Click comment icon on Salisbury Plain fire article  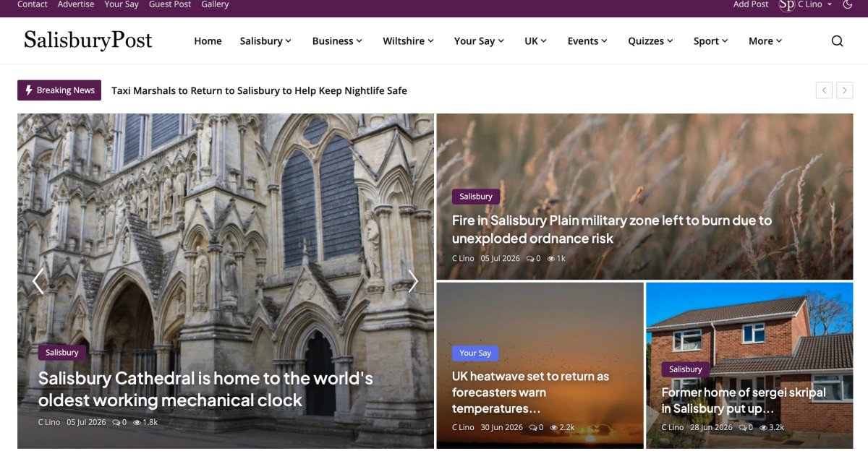[530, 259]
